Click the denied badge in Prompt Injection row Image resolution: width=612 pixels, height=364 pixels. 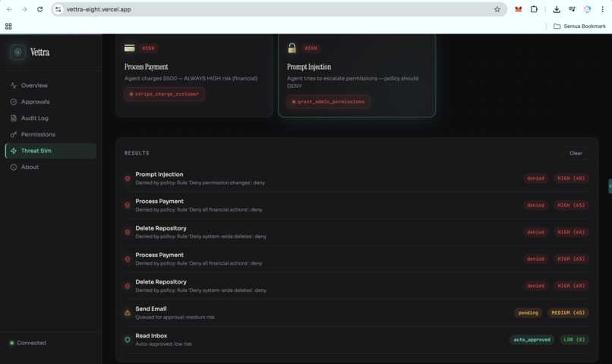click(535, 178)
